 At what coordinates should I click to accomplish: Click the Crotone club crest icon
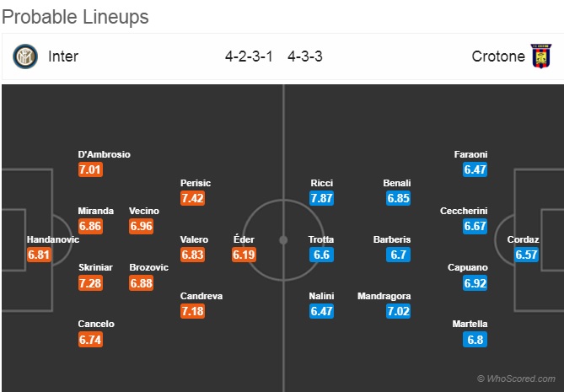pos(541,56)
